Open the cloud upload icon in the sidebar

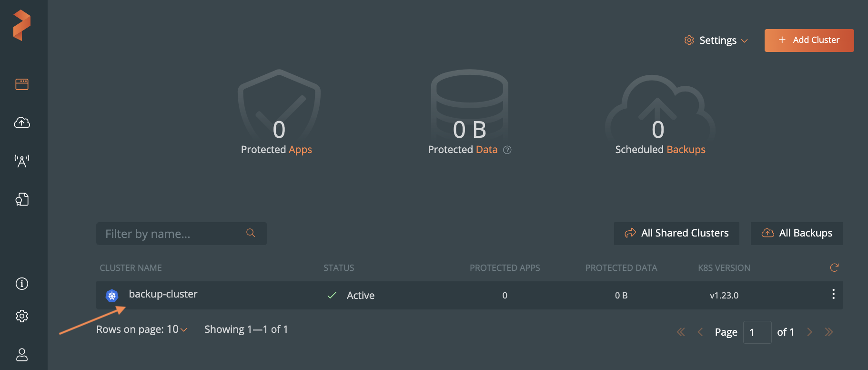(22, 123)
